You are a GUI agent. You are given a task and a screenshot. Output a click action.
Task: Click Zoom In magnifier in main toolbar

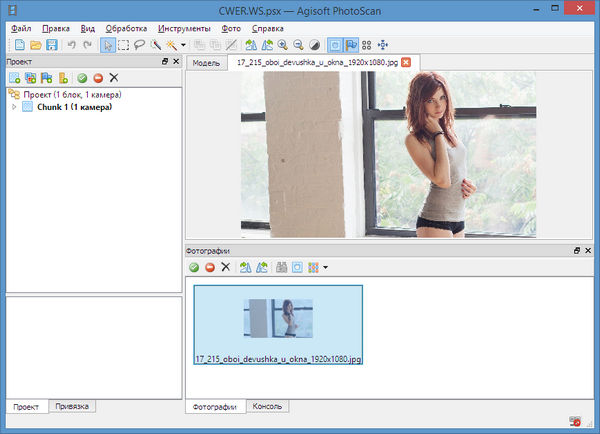284,45
